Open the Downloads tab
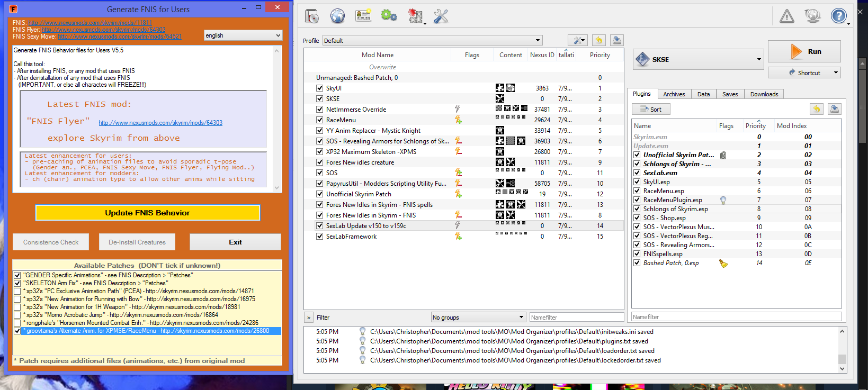 764,94
